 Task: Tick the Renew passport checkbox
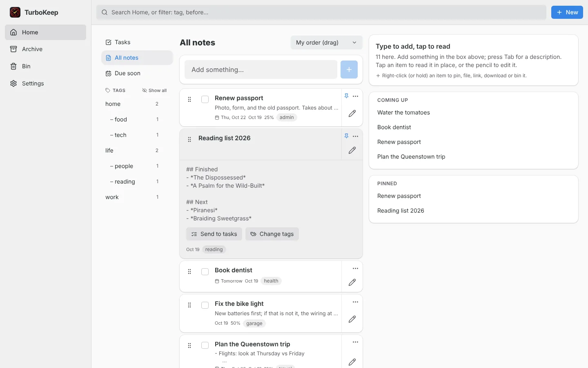(205, 99)
